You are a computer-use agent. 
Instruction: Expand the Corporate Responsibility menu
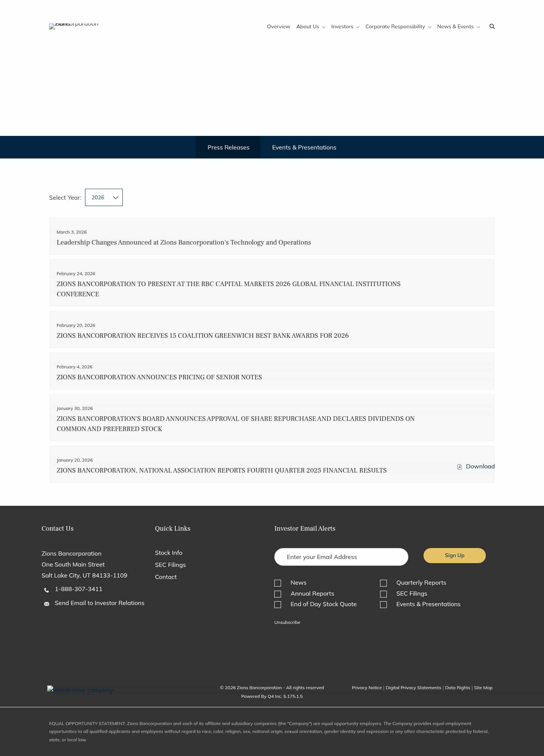(x=398, y=26)
